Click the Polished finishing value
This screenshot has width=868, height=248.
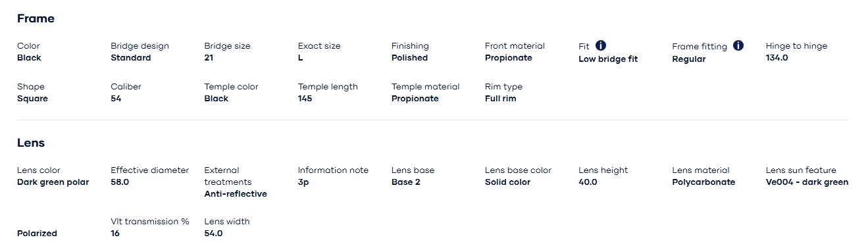[409, 58]
